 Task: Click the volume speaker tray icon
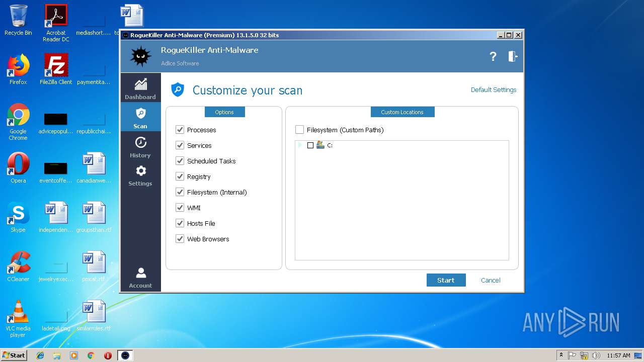click(596, 355)
